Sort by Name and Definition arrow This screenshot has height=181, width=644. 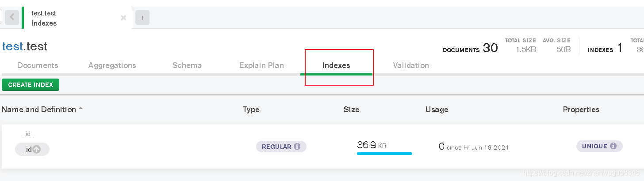[80, 109]
